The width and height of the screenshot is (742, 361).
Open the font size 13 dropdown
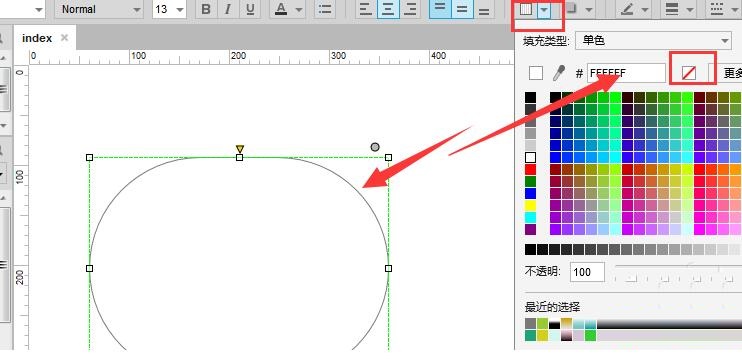169,9
